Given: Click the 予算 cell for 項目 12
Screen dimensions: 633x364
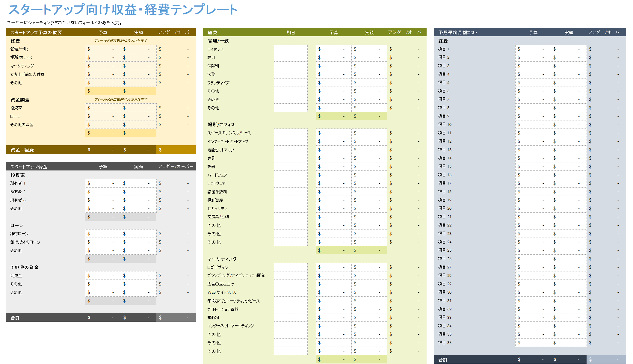Looking at the screenshot, I should (x=533, y=141).
